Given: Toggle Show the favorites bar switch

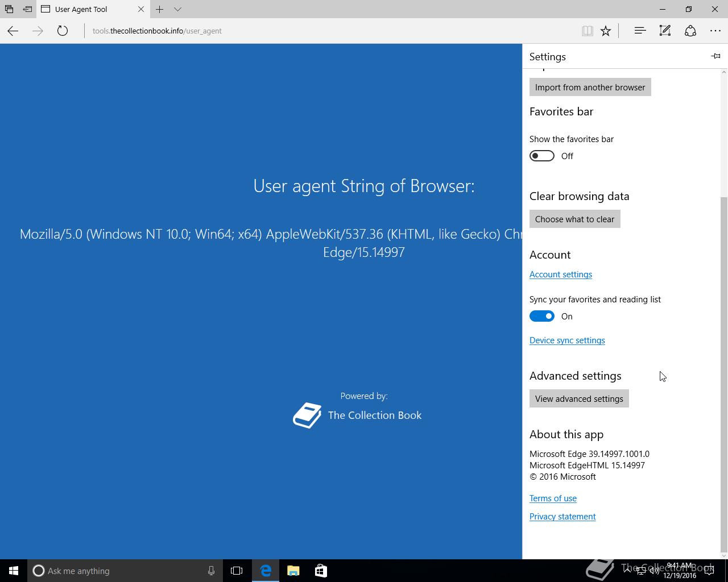Looking at the screenshot, I should click(x=541, y=156).
